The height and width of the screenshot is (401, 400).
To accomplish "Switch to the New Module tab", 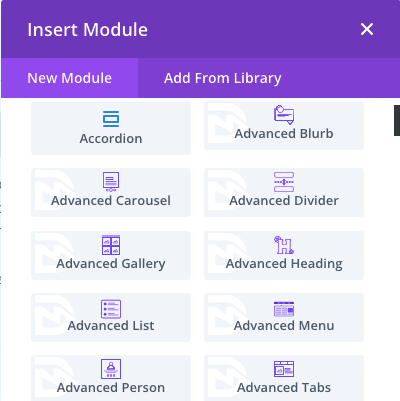I will coord(70,78).
